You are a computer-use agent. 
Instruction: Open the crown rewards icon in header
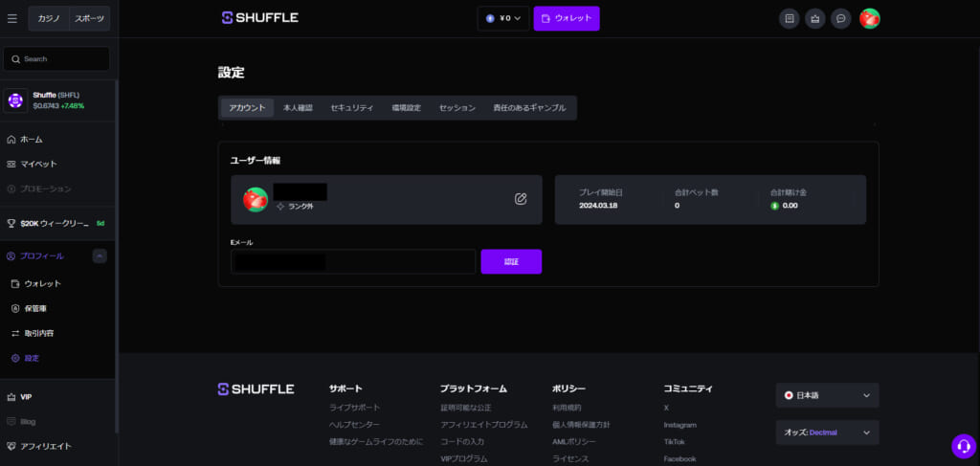point(815,19)
